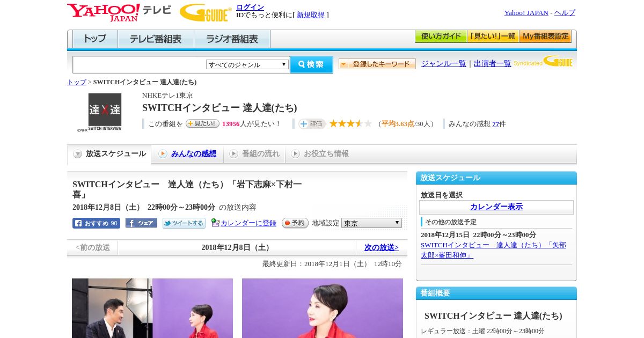Switch to the トップ tab
Viewport: 644px width, 338px height.
pyautogui.click(x=95, y=39)
